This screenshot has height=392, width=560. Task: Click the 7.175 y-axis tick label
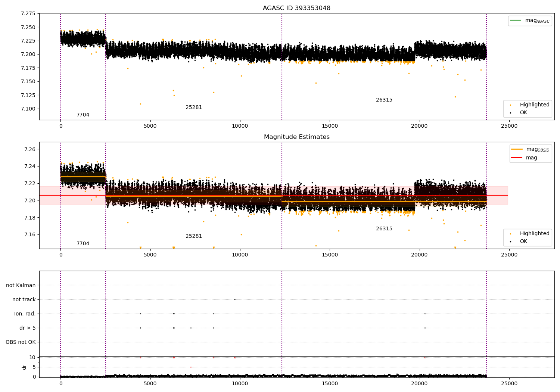[x=28, y=68]
